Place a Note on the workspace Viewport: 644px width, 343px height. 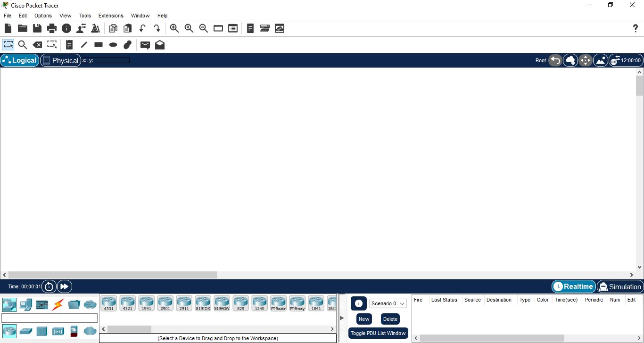point(69,45)
